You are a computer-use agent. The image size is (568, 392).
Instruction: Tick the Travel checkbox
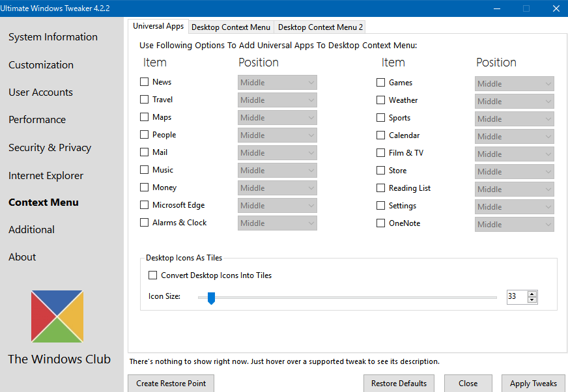[x=144, y=99]
